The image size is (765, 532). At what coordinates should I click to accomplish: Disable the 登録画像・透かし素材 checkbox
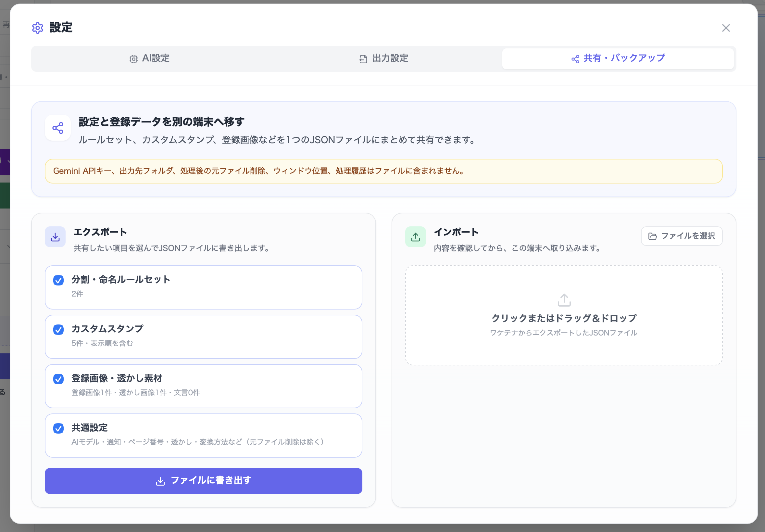[x=58, y=379]
